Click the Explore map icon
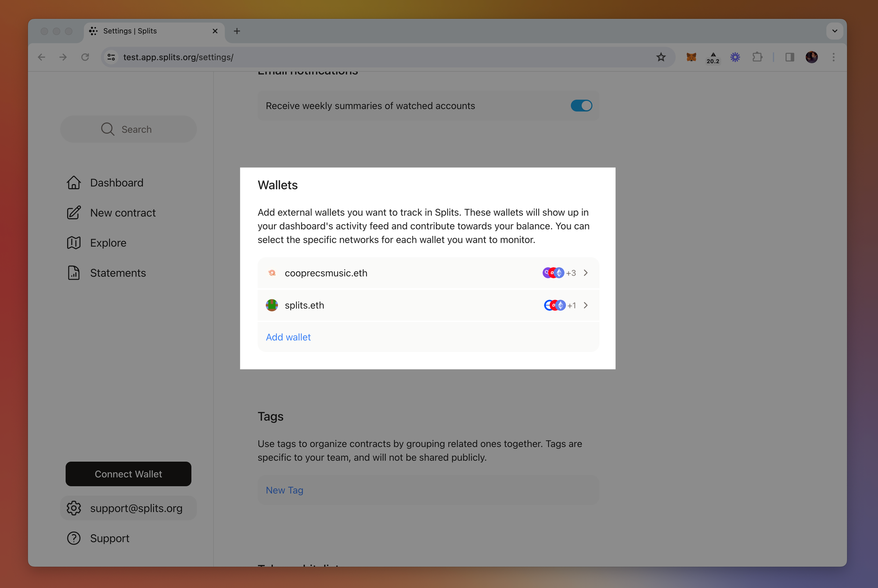The image size is (878, 588). click(74, 243)
